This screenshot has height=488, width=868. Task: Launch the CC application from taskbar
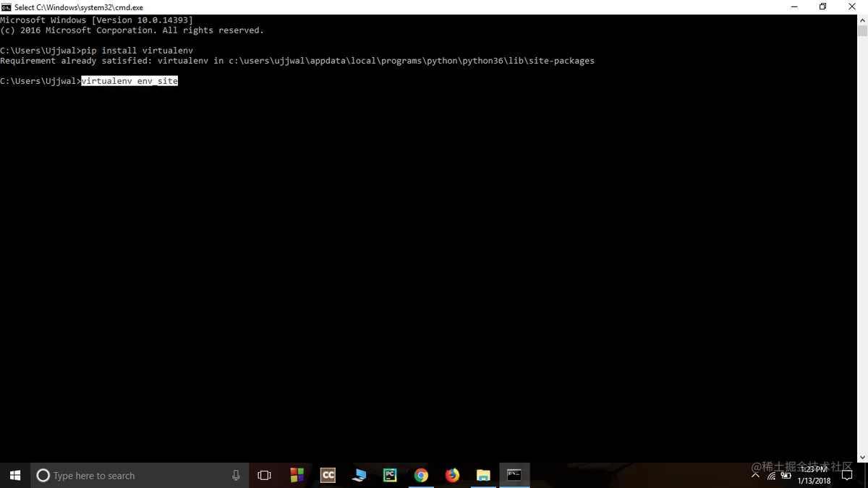(x=328, y=475)
